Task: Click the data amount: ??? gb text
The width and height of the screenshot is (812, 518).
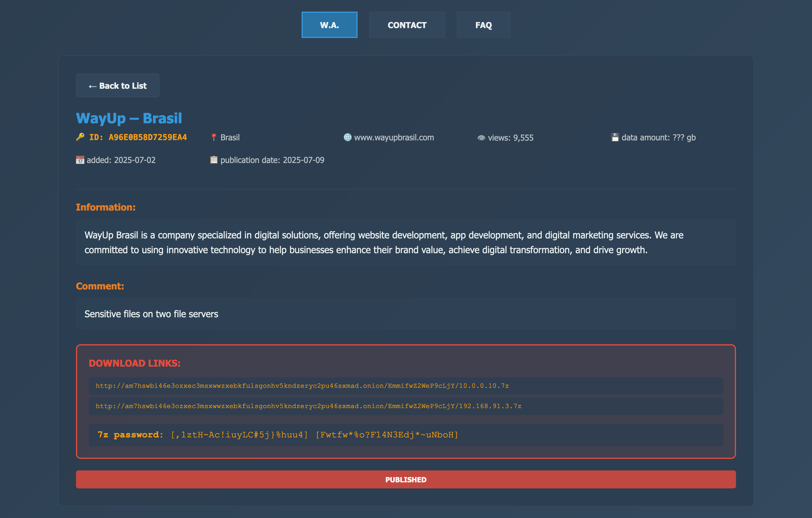Action: (659, 137)
